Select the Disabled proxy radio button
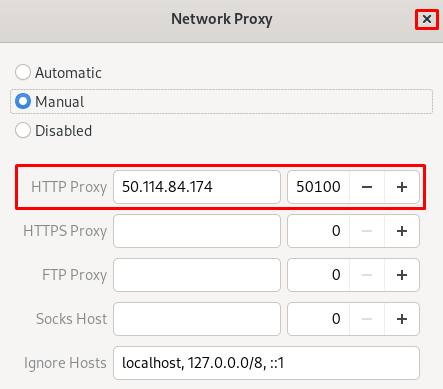The width and height of the screenshot is (443, 389). pyautogui.click(x=23, y=130)
